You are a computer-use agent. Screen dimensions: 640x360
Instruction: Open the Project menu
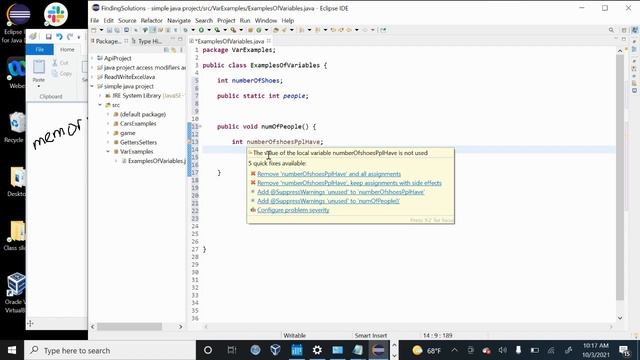point(226,20)
